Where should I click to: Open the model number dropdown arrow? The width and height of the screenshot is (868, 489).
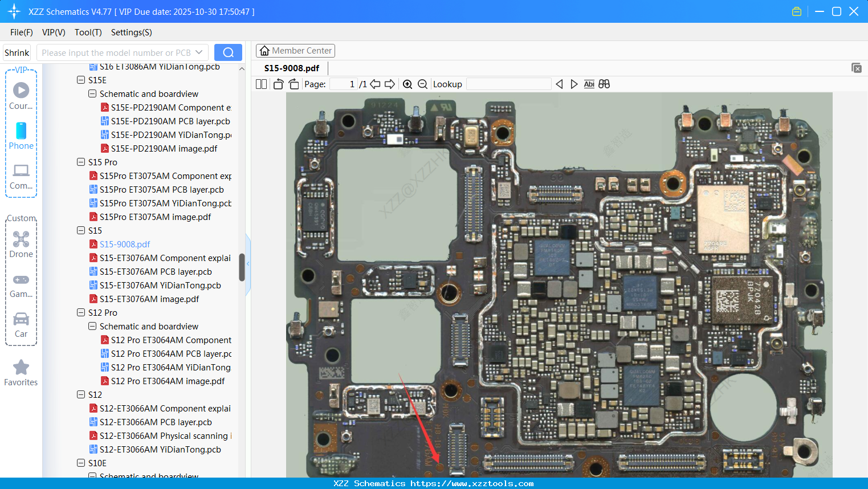199,52
